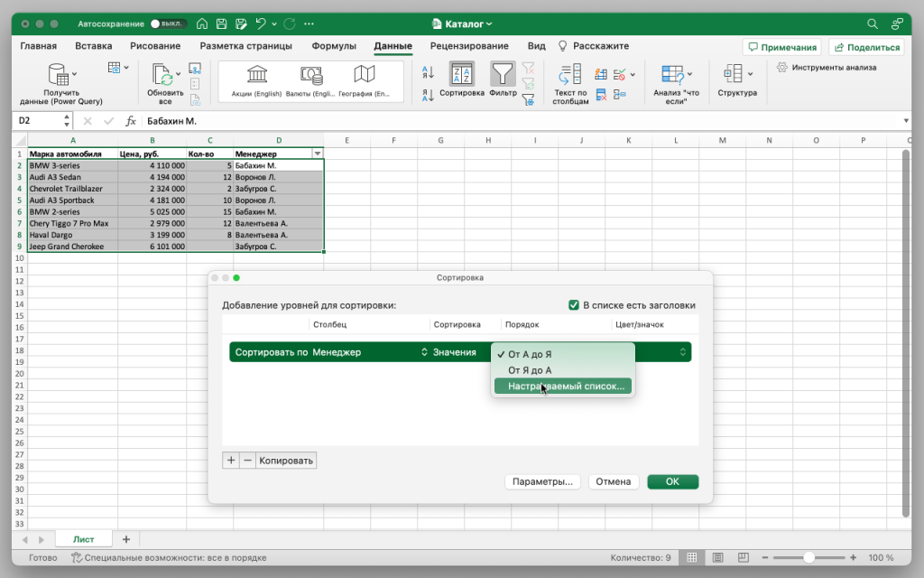Click Text to Columns (Текст по столбцам)
Screen dimensions: 924x578
click(570, 84)
